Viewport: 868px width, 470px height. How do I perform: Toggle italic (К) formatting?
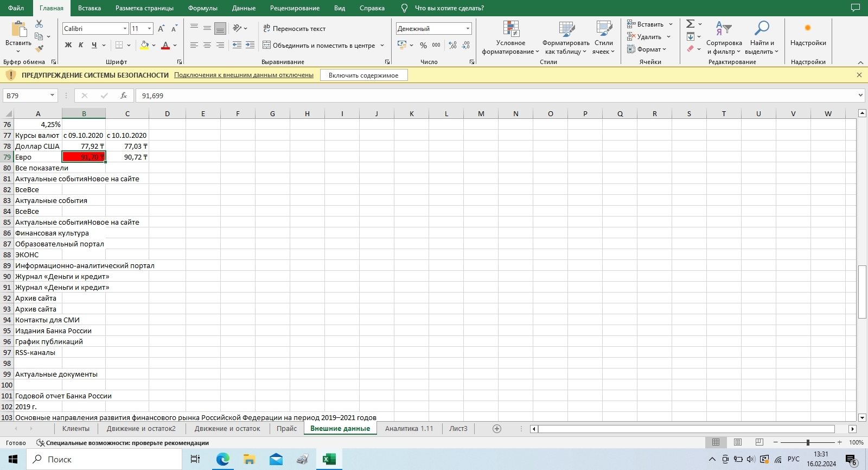point(81,45)
